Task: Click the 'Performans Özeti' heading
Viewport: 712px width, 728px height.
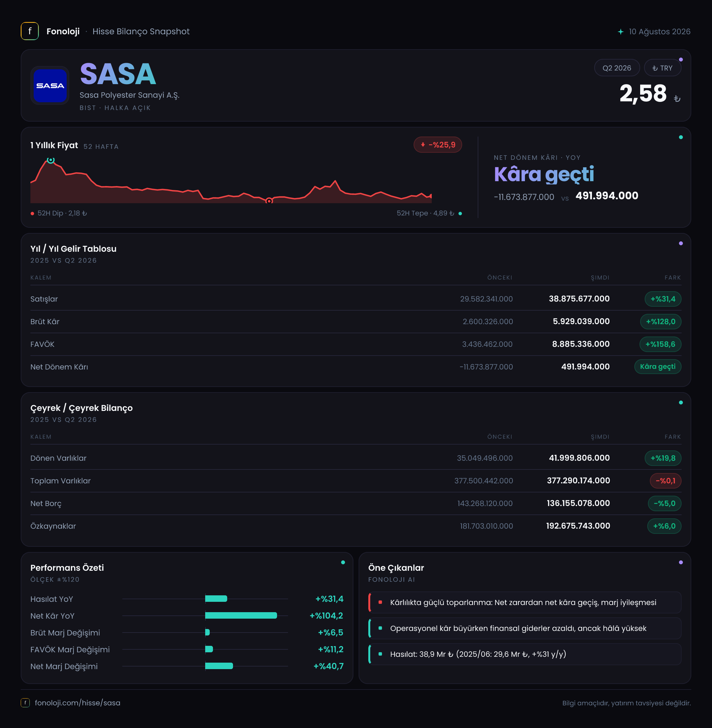Action: pyautogui.click(x=67, y=568)
